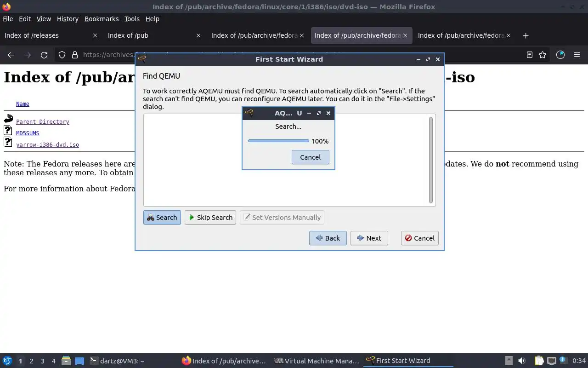Click the yarrow-i386-dvd.iso file icon

(8, 142)
